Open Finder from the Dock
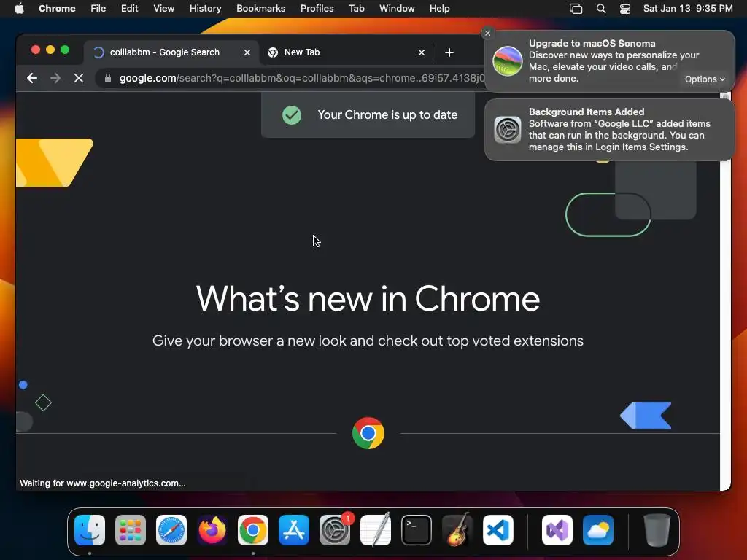 [x=90, y=530]
